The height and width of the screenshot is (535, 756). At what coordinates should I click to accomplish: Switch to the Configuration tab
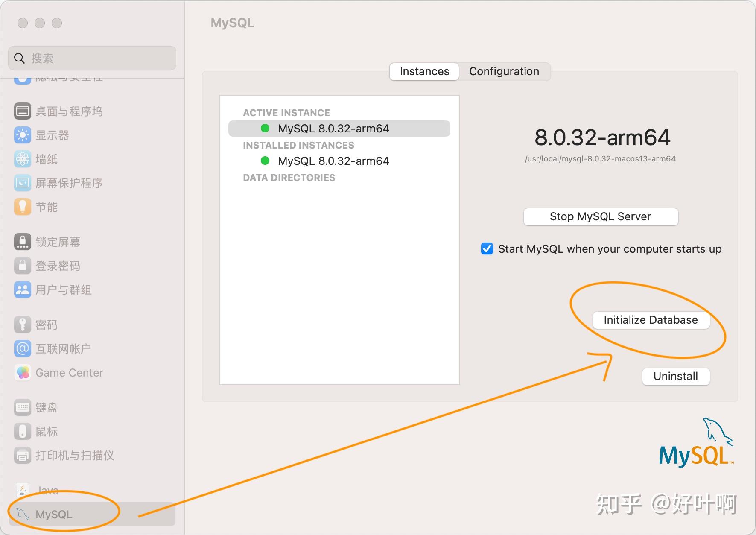[x=504, y=71]
